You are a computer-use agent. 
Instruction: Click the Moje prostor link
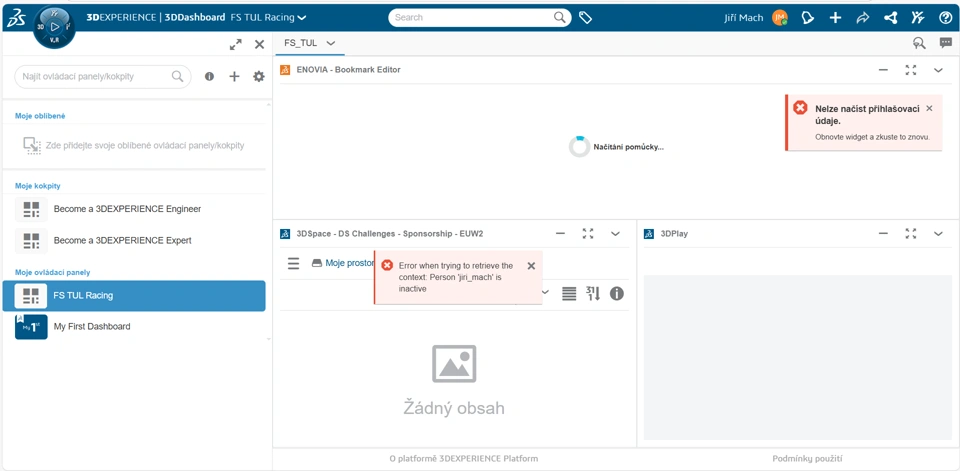[x=349, y=263]
